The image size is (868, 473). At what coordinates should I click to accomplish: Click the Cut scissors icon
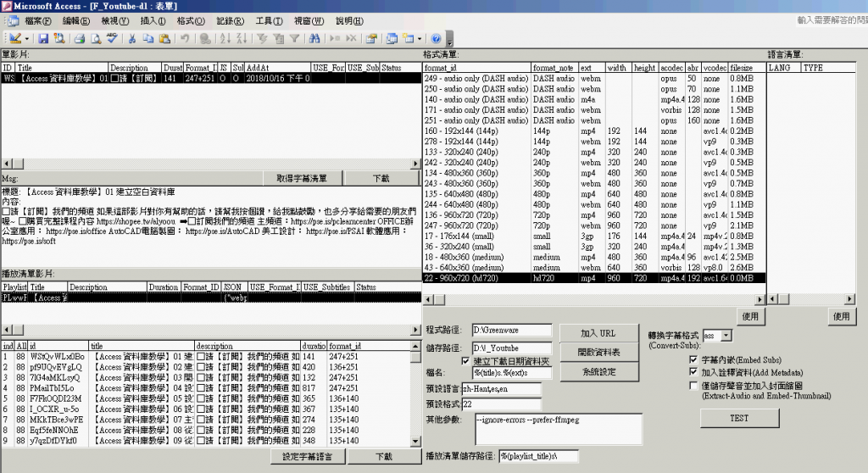click(131, 39)
